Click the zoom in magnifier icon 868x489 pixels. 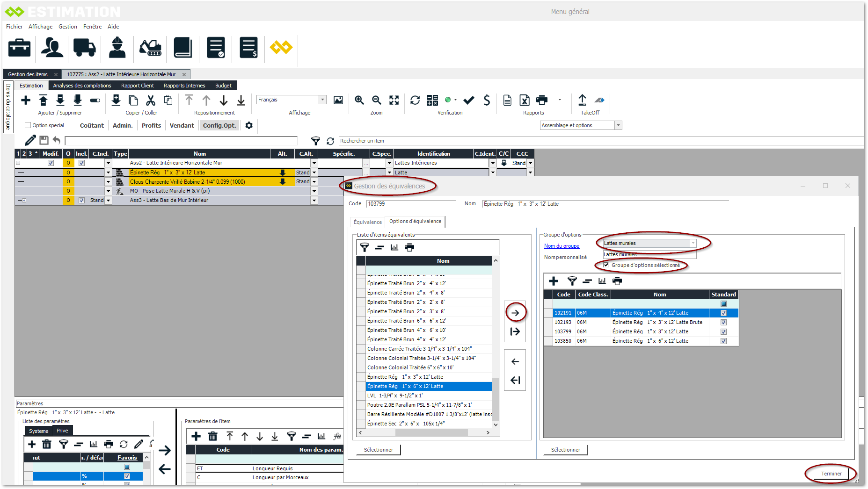point(359,100)
